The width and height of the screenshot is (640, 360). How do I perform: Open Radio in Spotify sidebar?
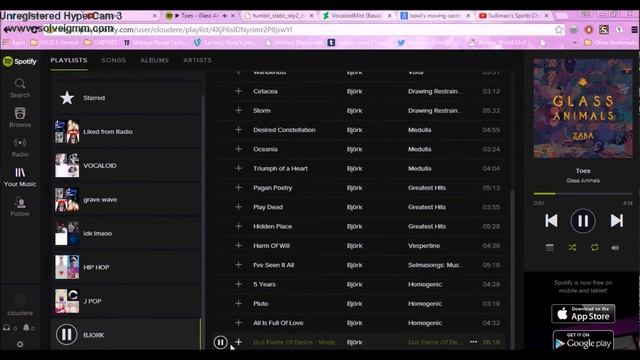click(20, 147)
